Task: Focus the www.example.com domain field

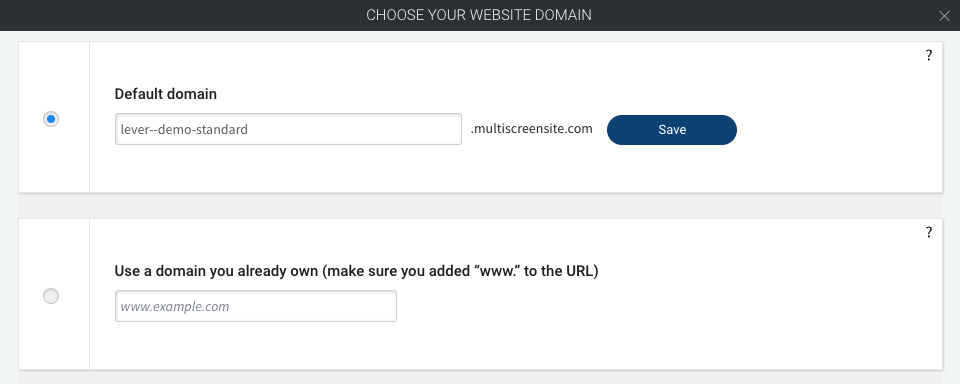Action: 256,306
